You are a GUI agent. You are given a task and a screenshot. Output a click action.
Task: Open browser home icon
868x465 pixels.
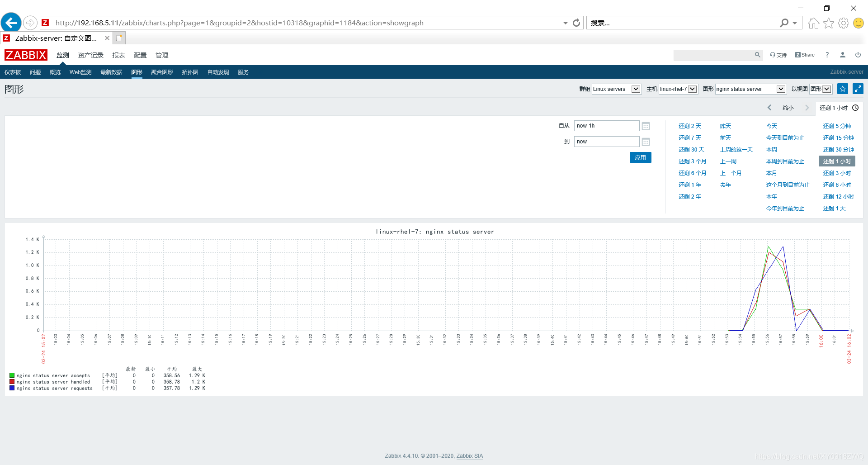[813, 23]
